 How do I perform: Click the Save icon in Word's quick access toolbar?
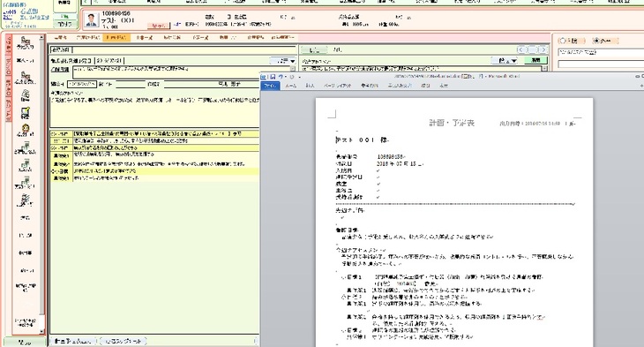coord(273,77)
